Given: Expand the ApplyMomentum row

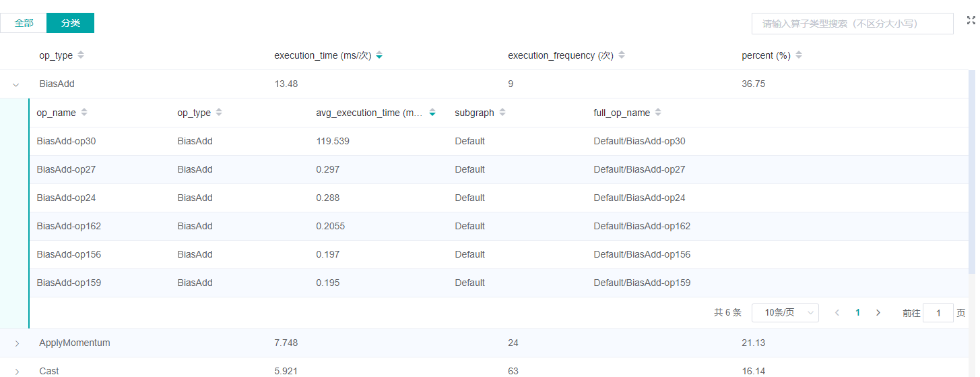Looking at the screenshot, I should [x=17, y=343].
